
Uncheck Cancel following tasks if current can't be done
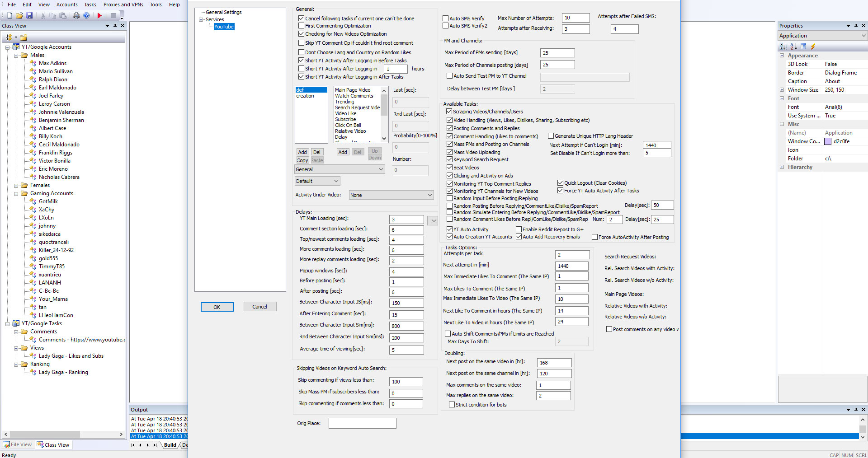(x=301, y=18)
